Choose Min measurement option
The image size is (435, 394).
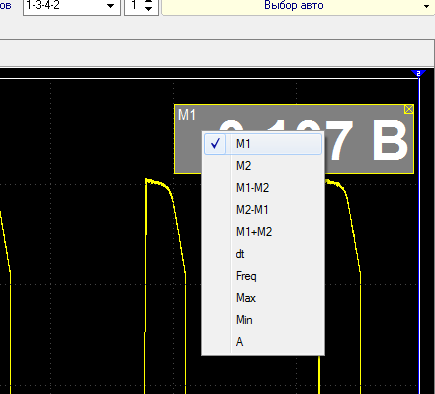[x=263, y=320]
